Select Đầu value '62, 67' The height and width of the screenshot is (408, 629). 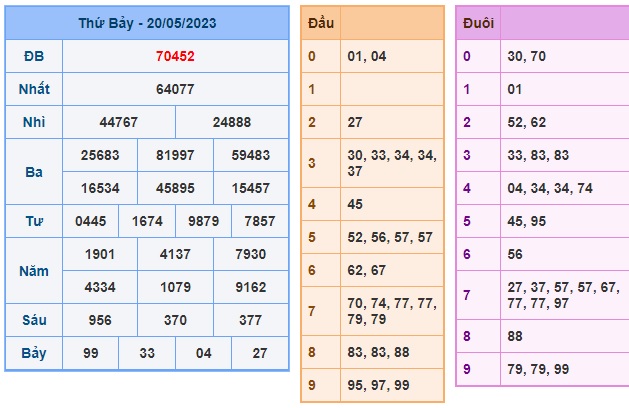coord(367,270)
